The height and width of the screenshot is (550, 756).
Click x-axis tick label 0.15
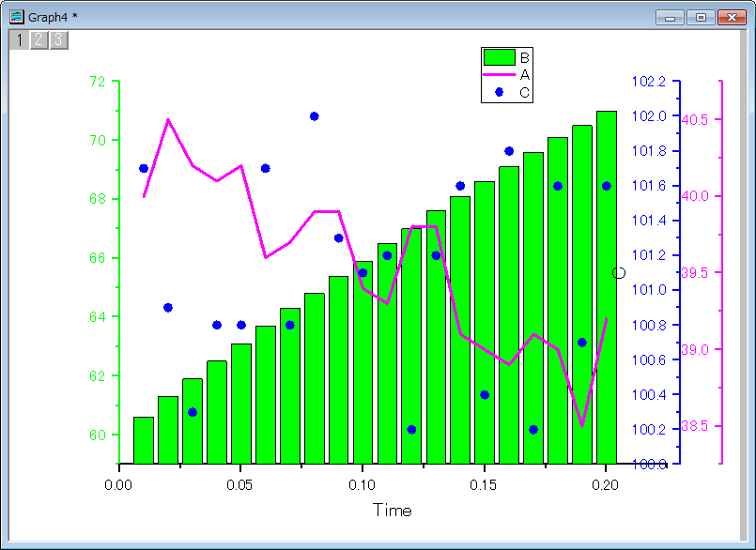[x=484, y=485]
